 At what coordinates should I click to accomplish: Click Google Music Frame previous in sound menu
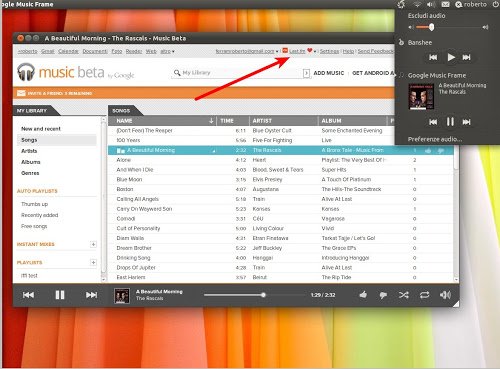pyautogui.click(x=433, y=122)
